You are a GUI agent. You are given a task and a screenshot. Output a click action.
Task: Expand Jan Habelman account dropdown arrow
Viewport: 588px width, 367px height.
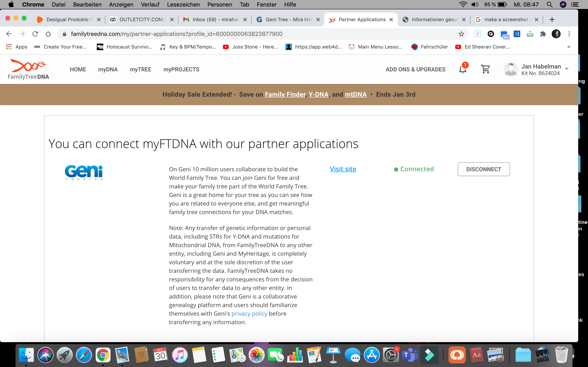coord(567,69)
